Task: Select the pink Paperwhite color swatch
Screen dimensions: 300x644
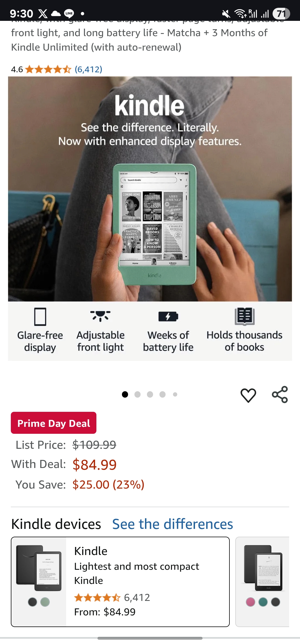Action: [251, 602]
